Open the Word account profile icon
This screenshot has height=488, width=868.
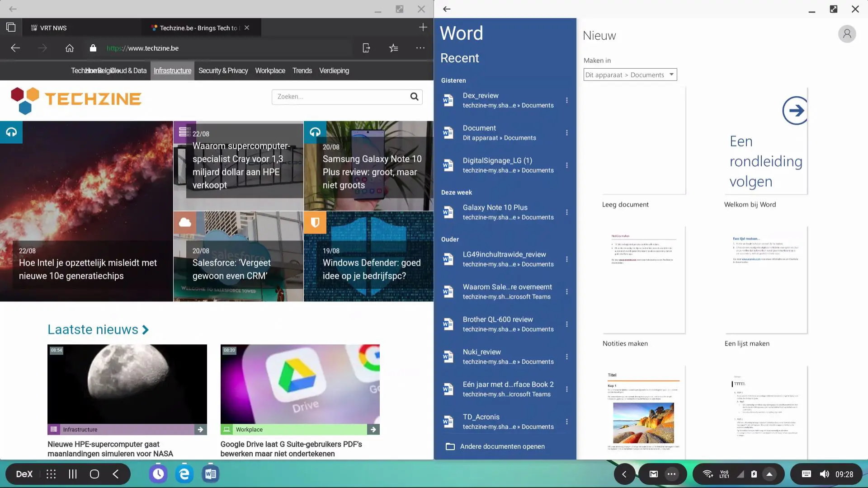tap(847, 34)
